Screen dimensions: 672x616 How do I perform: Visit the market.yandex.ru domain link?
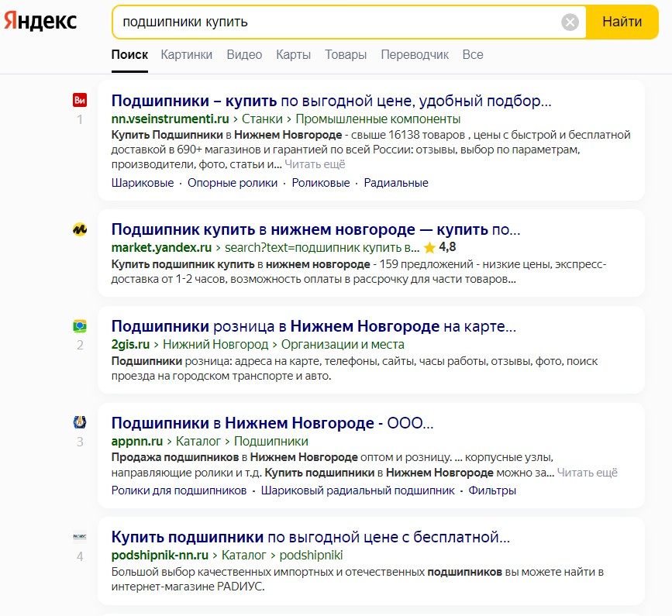(x=161, y=248)
